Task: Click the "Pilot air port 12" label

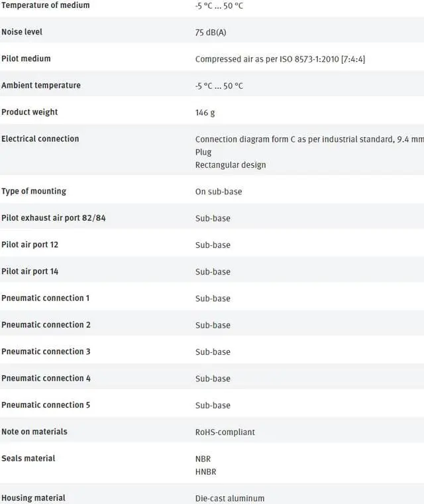Action: [30, 245]
